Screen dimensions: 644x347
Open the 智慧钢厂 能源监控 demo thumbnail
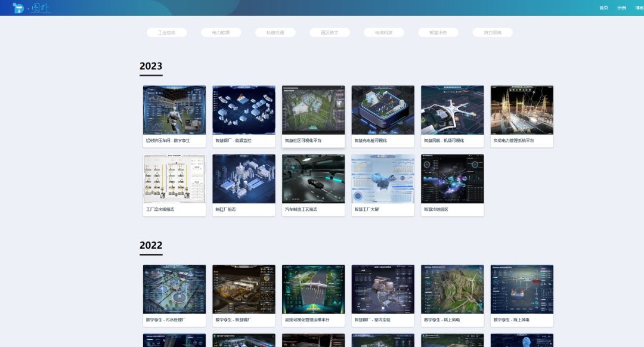pyautogui.click(x=244, y=110)
